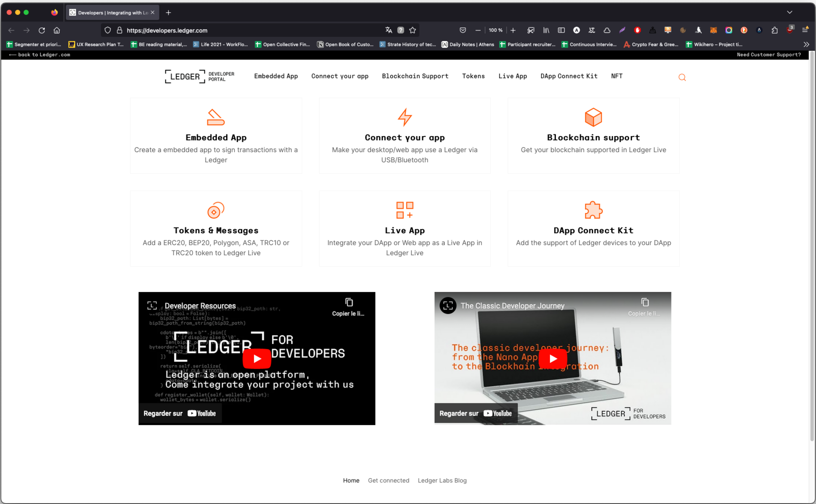Open the NFT navigation menu item
Image resolution: width=816 pixels, height=504 pixels.
coord(616,76)
